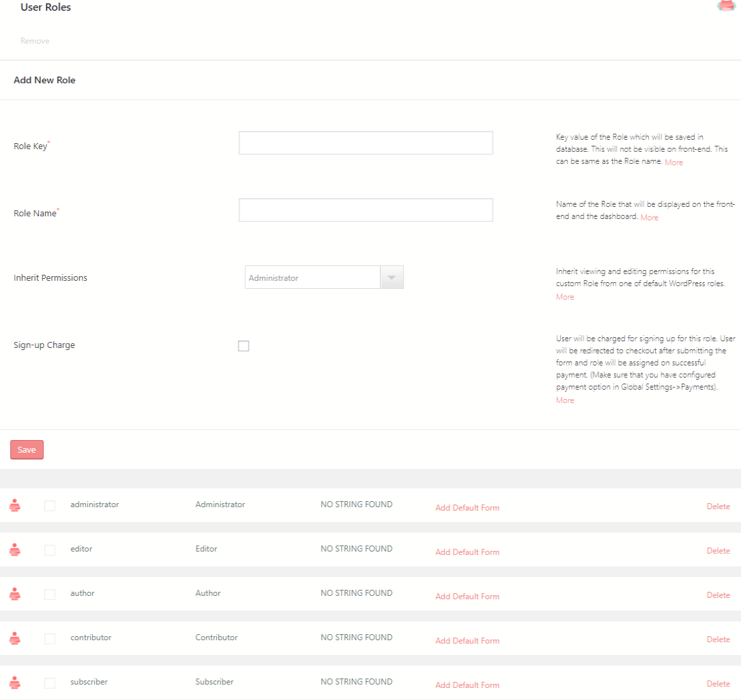This screenshot has width=741, height=700.
Task: Click into the Role Name text box
Action: coord(365,210)
